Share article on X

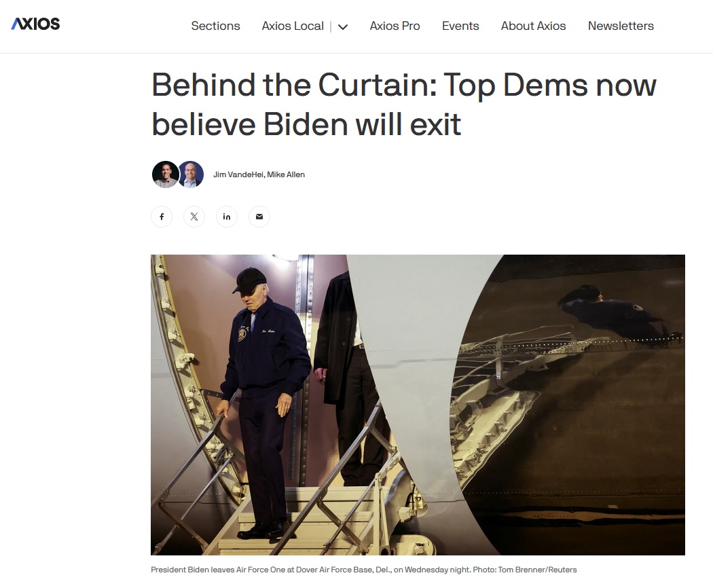pyautogui.click(x=194, y=217)
